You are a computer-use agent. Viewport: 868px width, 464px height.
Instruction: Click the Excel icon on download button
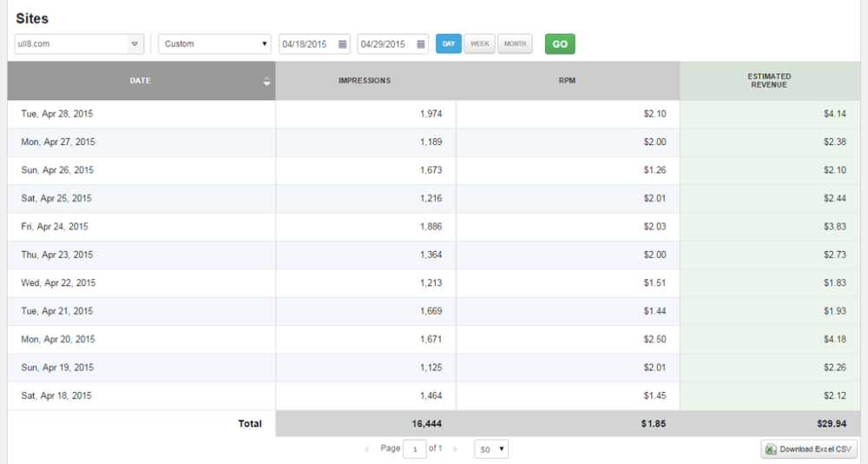(x=771, y=449)
